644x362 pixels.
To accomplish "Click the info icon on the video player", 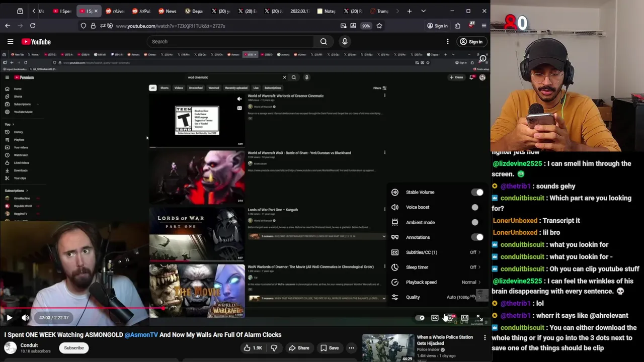I will click(x=482, y=59).
